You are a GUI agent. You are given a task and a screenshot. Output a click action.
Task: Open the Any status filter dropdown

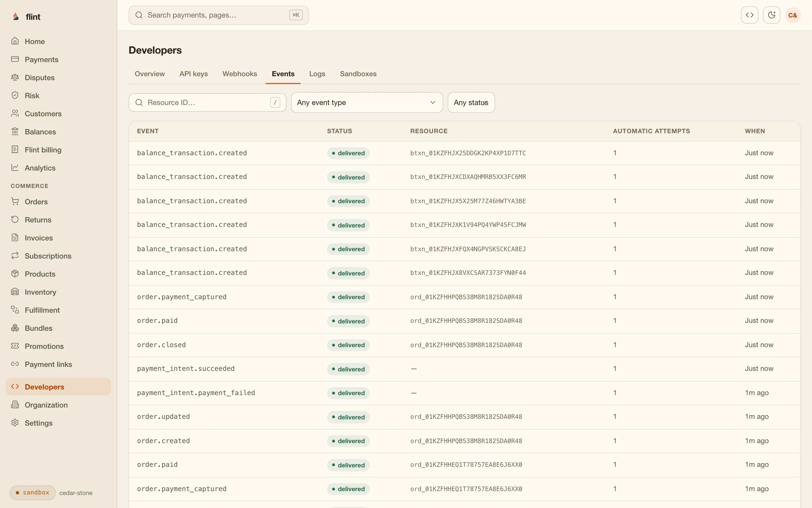[471, 102]
